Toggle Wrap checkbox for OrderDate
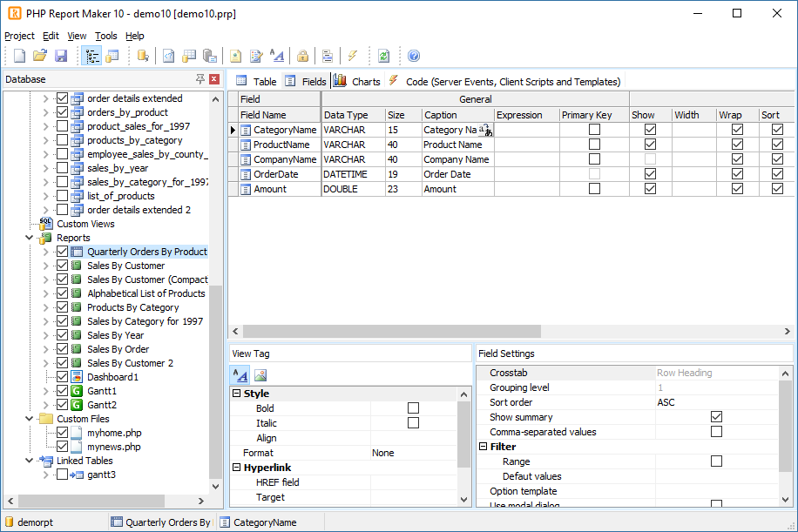Viewport: 798px width, 532px height. click(737, 174)
